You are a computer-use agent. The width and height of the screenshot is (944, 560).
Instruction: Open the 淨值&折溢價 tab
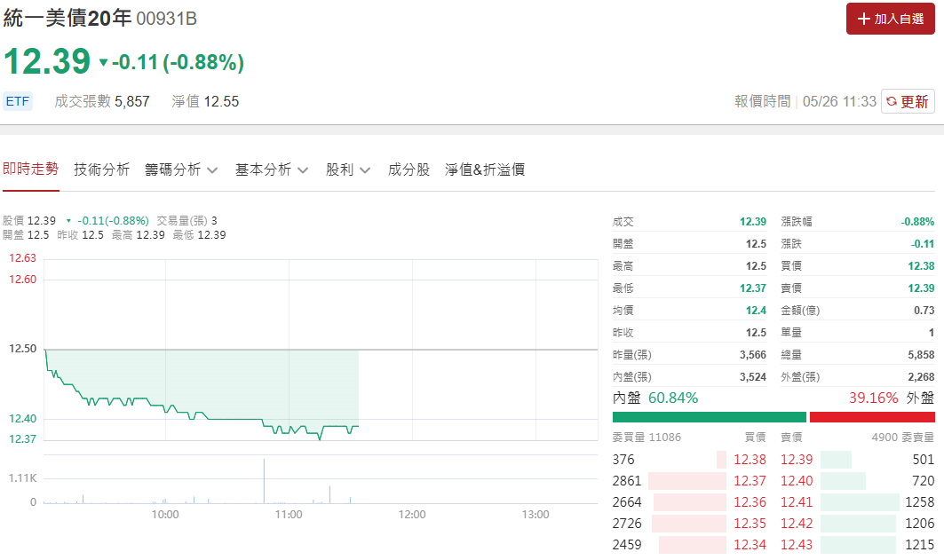coord(485,170)
